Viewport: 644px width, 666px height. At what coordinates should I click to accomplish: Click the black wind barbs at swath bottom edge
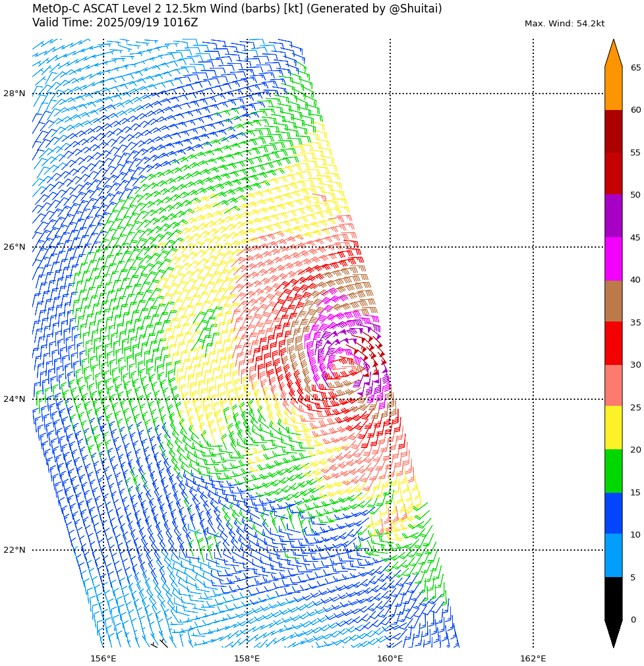click(x=160, y=644)
